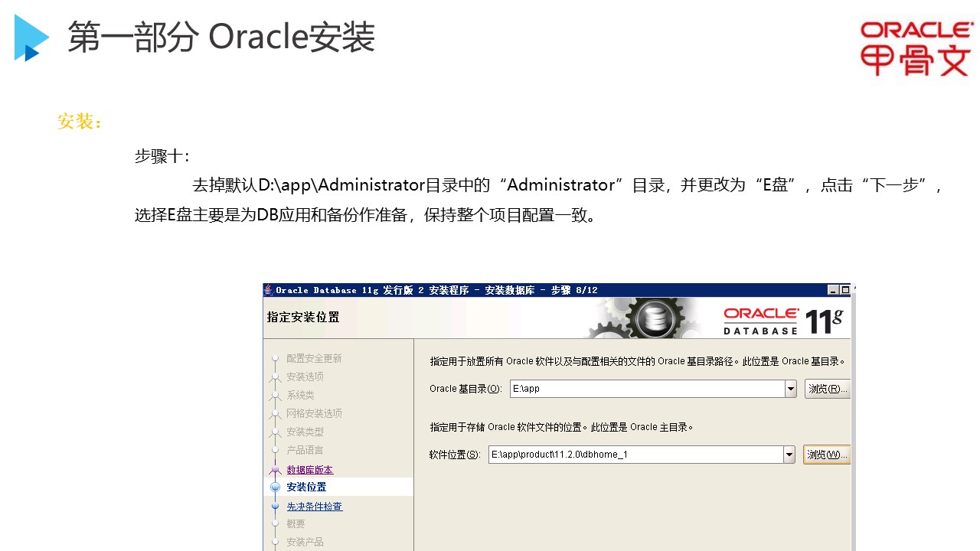Select the 配置安全更新 step
This screenshot has width=980, height=551.
point(314,358)
